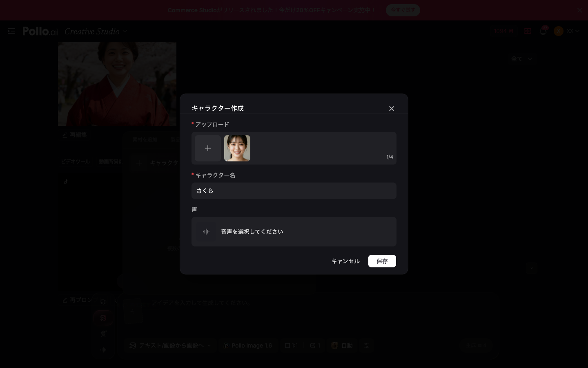This screenshot has width=588, height=368.
Task: Change the 1:1 aspect ratio setting
Action: [291, 346]
